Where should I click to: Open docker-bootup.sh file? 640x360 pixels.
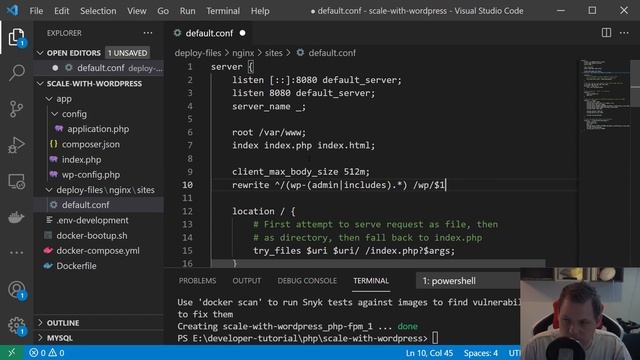(x=91, y=236)
